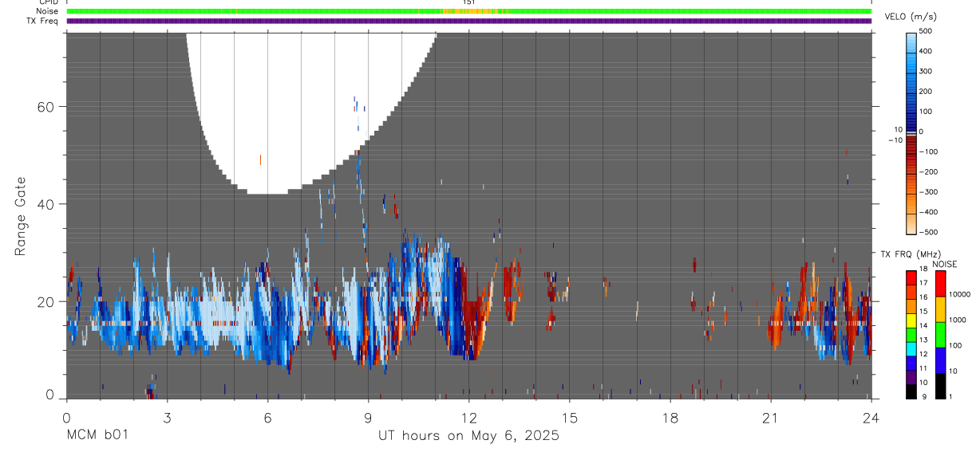980x452 pixels.
Task: Click the UT hour 21 tick label
Action: click(771, 418)
